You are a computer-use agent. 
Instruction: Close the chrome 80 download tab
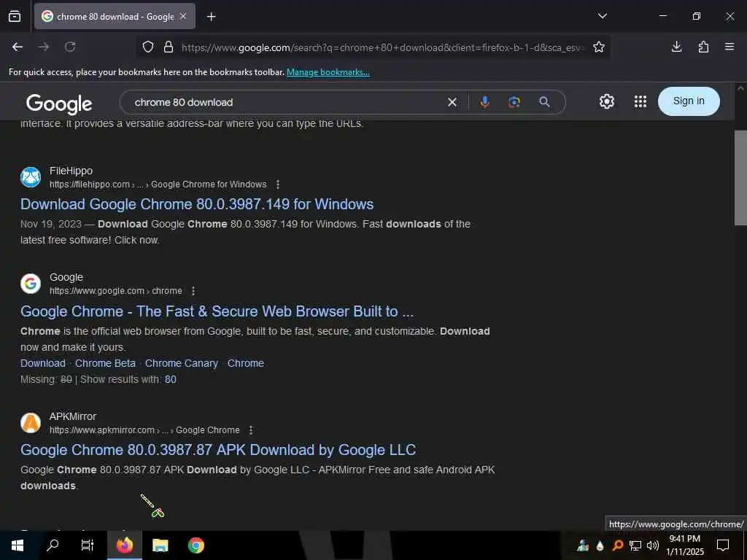[x=183, y=16]
